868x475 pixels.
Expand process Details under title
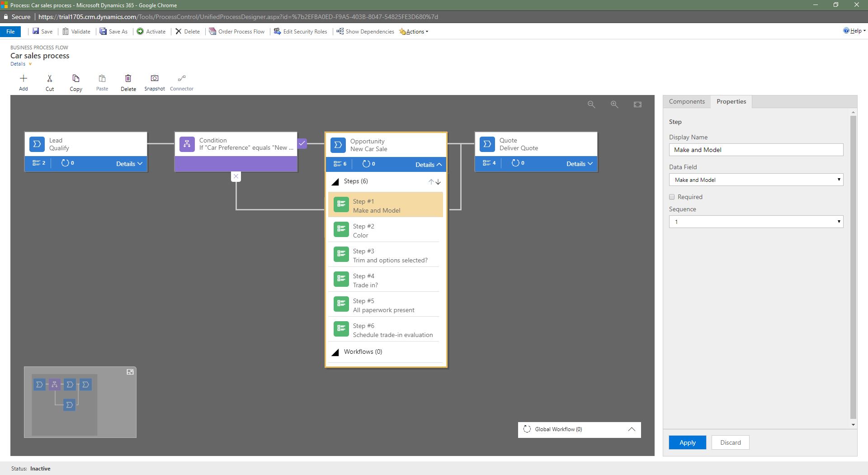tap(21, 64)
